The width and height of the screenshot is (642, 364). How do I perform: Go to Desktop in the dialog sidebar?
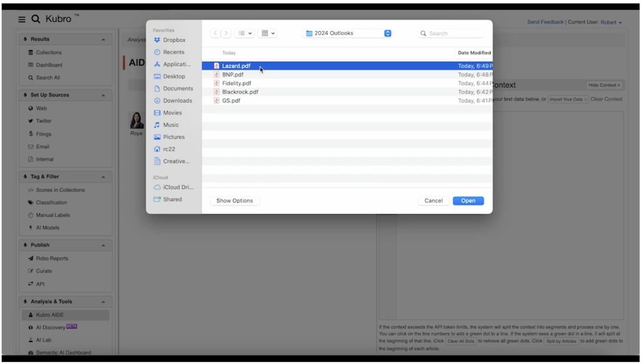click(169, 76)
